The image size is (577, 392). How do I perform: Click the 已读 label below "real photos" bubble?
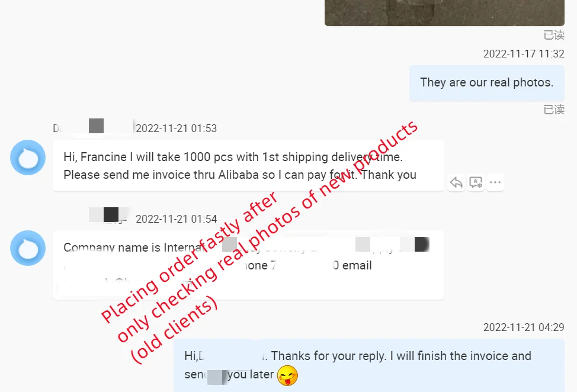tap(554, 109)
